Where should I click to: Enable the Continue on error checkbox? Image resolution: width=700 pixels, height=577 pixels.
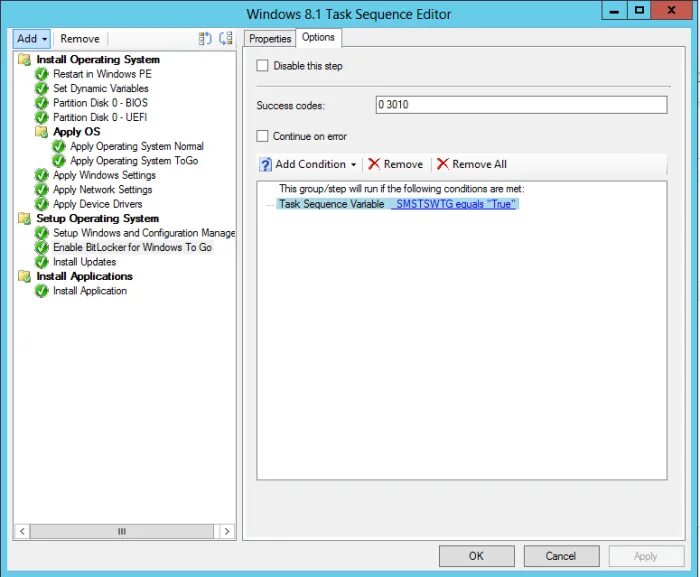point(262,136)
